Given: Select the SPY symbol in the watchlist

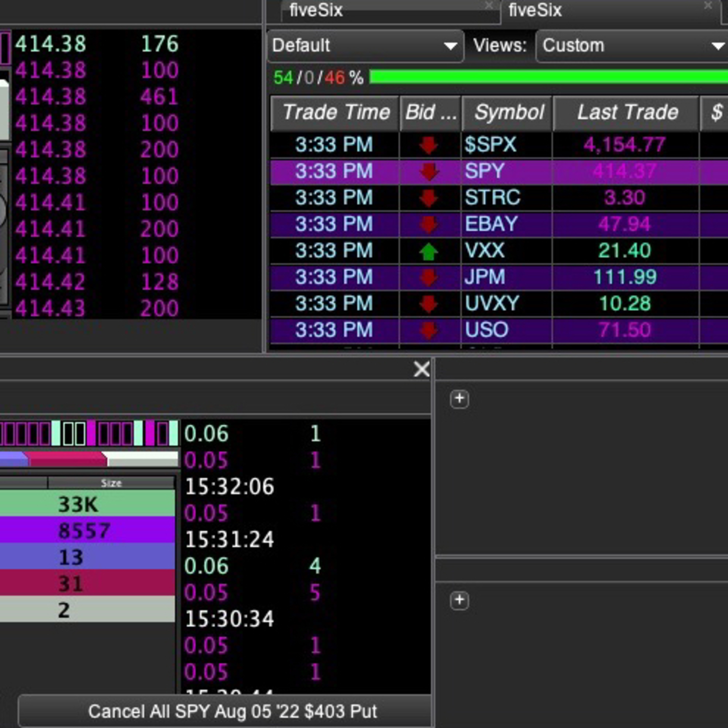Looking at the screenshot, I should pyautogui.click(x=484, y=172).
